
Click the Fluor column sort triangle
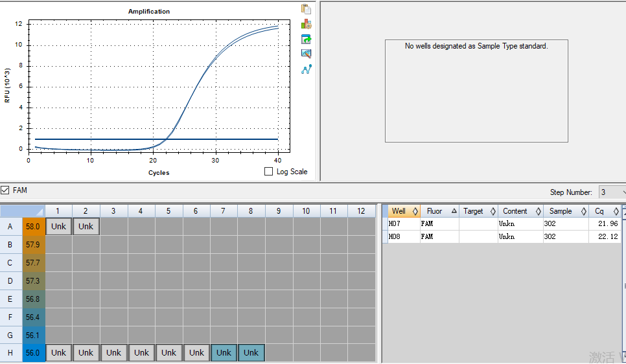pyautogui.click(x=454, y=210)
